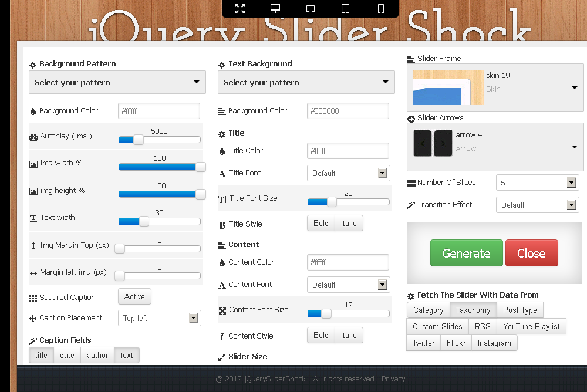Click the Title Font Size slider handle
587x392 pixels.
click(x=332, y=202)
